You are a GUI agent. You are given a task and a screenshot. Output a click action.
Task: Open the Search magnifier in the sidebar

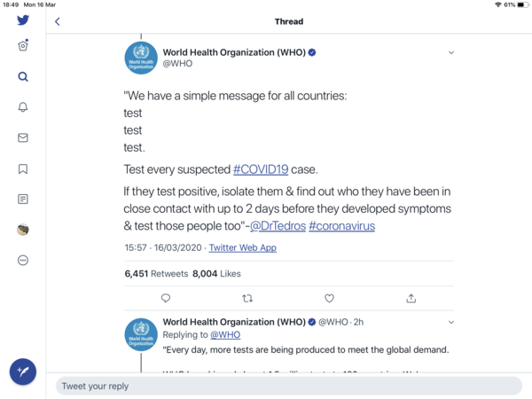coord(23,77)
